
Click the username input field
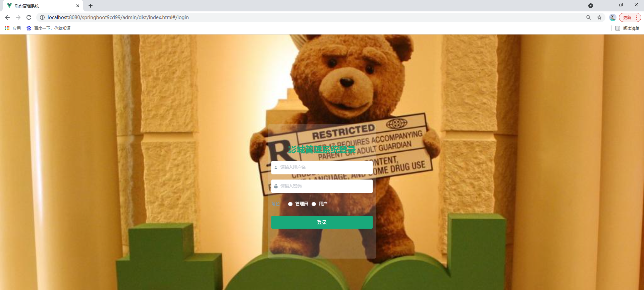point(322,167)
